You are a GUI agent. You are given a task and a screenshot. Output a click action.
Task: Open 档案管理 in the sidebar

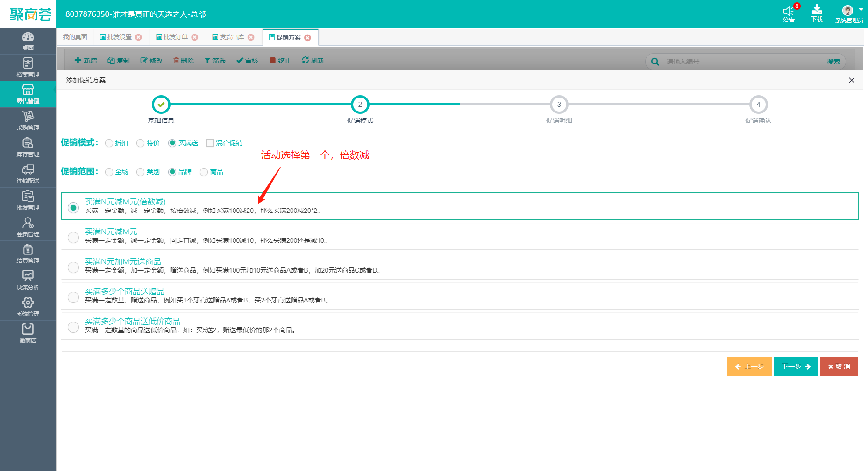(28, 68)
